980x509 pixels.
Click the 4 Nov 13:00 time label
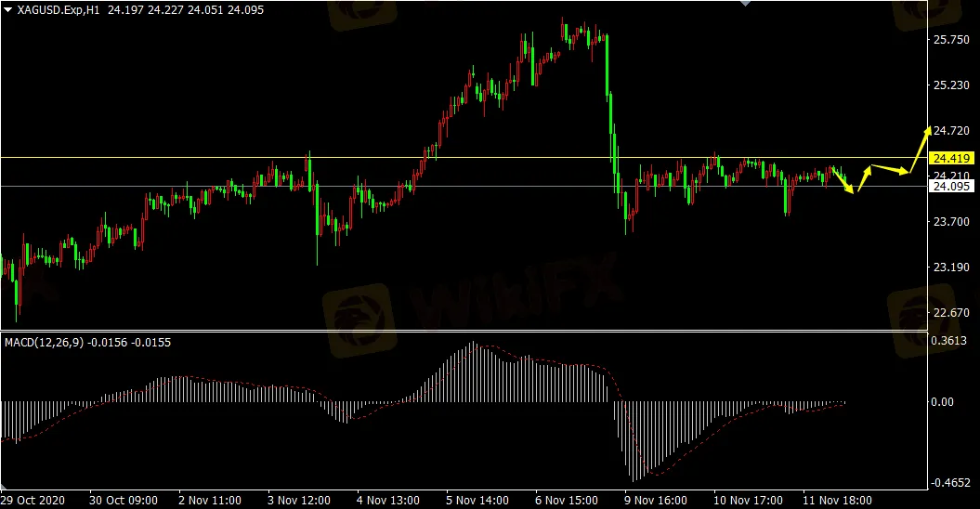pos(388,501)
